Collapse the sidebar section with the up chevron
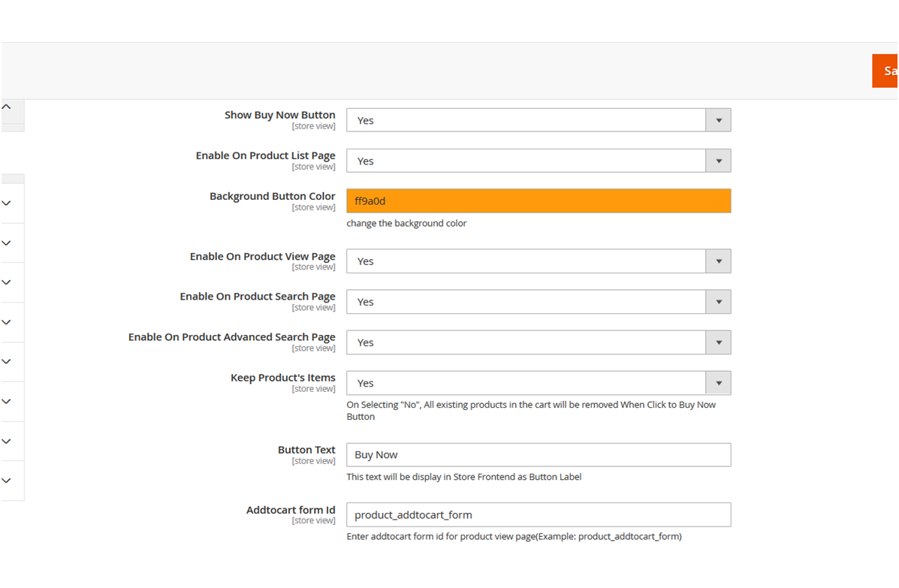 point(6,107)
